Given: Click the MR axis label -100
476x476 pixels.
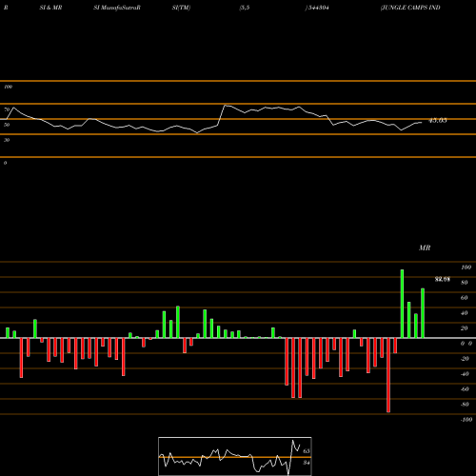Looking at the screenshot, I should coord(466,420).
